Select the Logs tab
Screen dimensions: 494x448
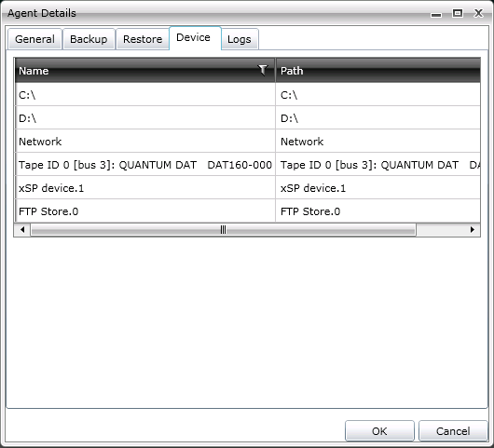(240, 39)
